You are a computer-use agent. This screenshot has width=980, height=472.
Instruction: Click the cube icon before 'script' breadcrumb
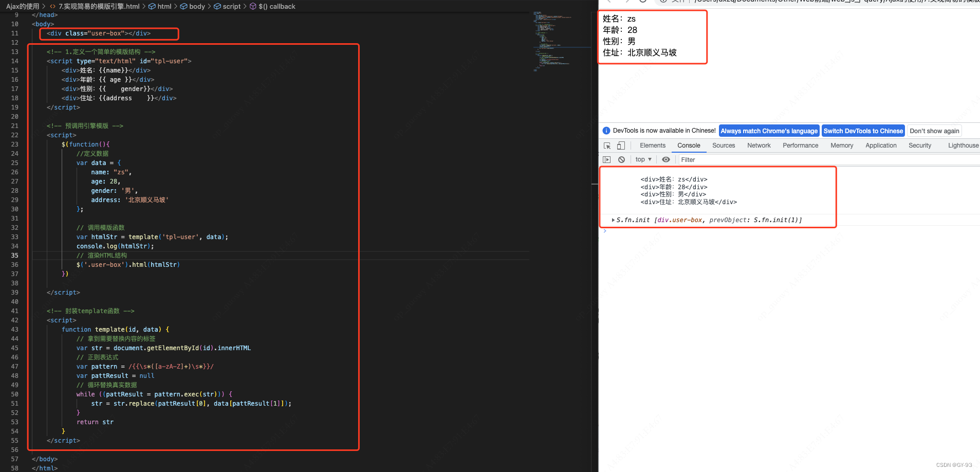click(x=217, y=6)
